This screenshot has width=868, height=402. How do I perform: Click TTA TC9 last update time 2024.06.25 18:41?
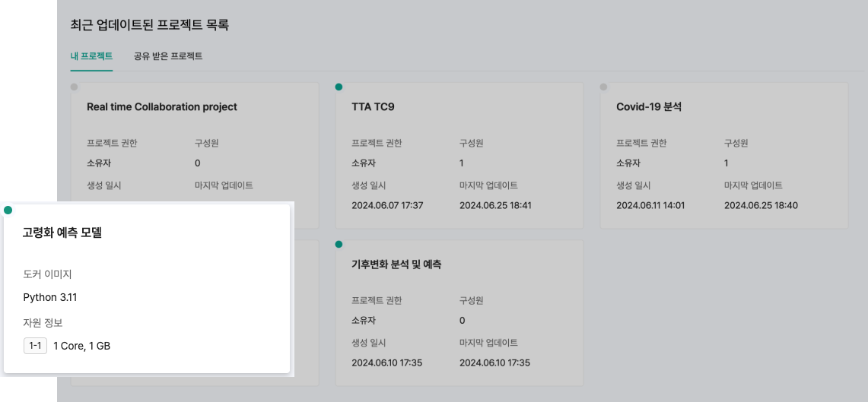pyautogui.click(x=495, y=205)
